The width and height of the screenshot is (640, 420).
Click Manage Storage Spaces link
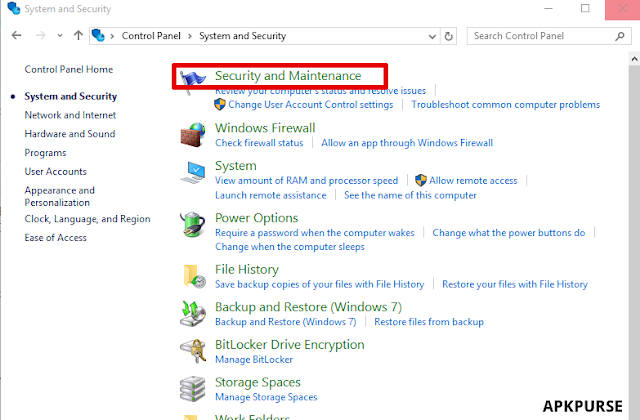[x=266, y=397]
